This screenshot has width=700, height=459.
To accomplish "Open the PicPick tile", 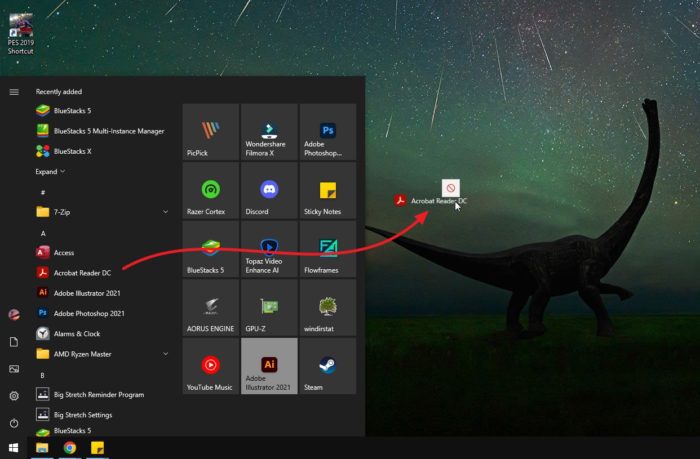I will (x=211, y=132).
